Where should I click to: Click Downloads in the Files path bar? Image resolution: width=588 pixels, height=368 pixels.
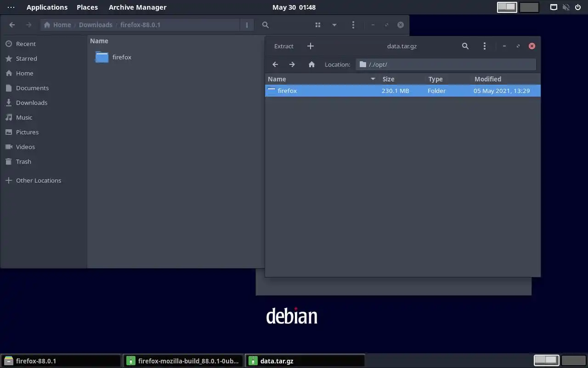coord(96,25)
